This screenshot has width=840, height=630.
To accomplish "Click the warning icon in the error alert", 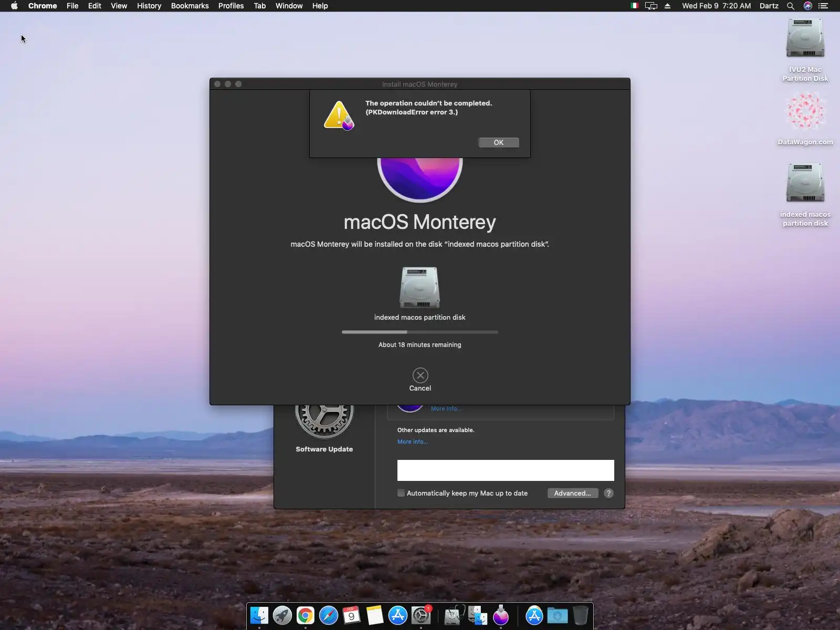I will 339,115.
